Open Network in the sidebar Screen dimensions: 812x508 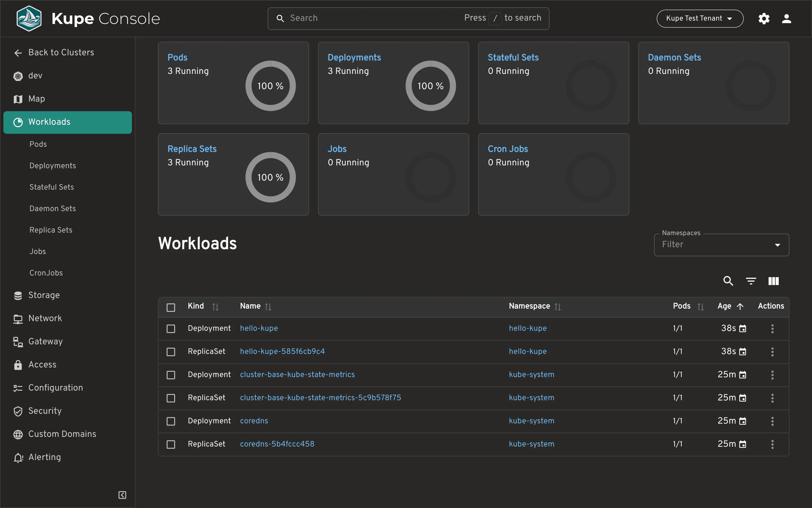pyautogui.click(x=67, y=319)
